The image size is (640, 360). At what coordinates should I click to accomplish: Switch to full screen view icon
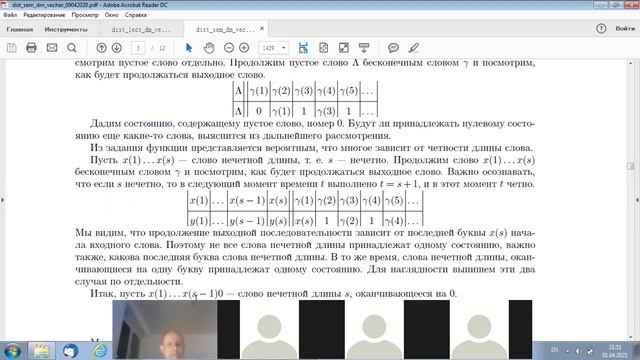tap(344, 48)
